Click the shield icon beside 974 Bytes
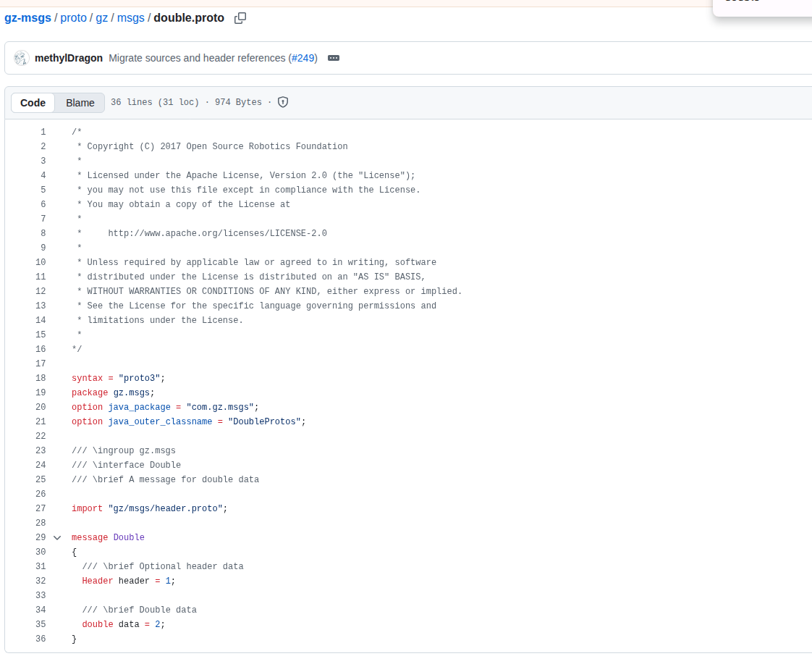 pyautogui.click(x=283, y=102)
